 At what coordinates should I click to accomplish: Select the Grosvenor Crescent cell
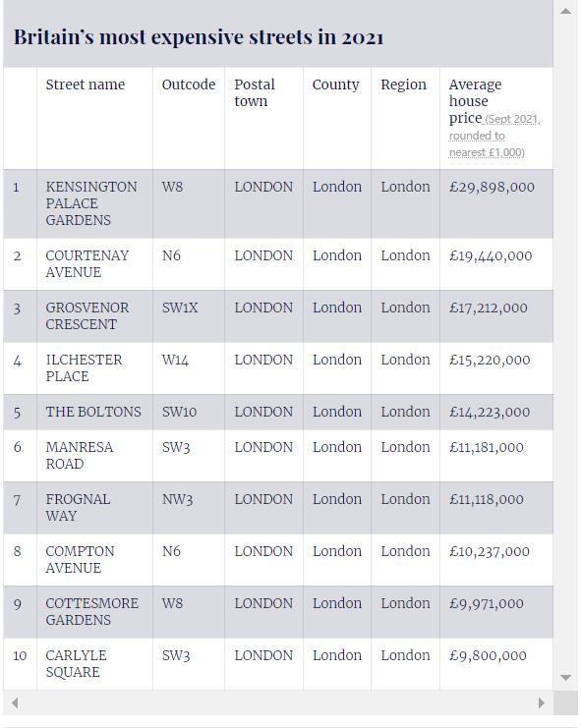pos(94,316)
